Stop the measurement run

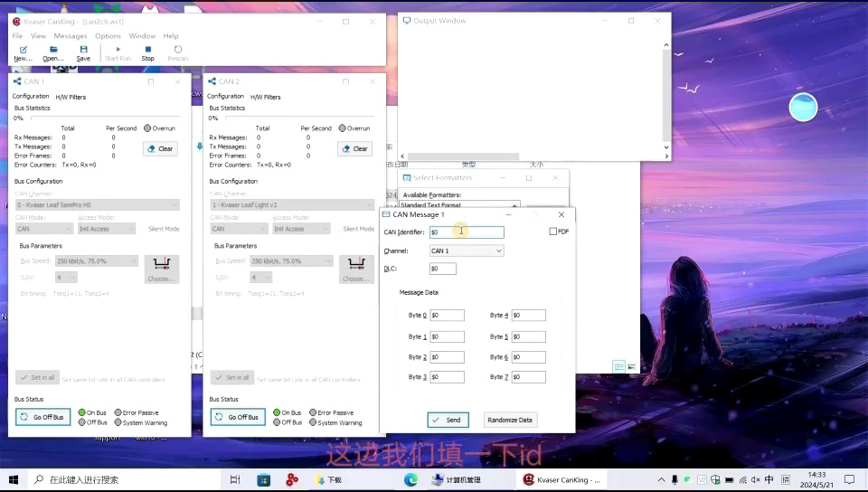147,53
